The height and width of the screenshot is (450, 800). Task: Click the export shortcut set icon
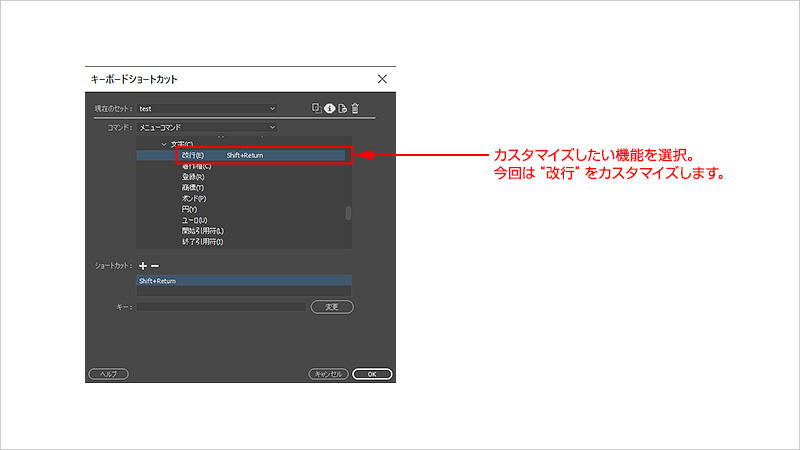(342, 108)
